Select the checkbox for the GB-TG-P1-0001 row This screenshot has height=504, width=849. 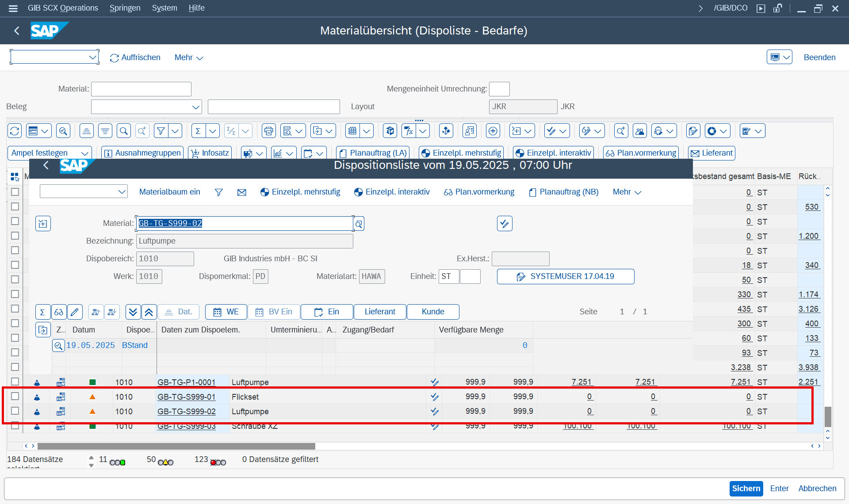click(x=15, y=382)
